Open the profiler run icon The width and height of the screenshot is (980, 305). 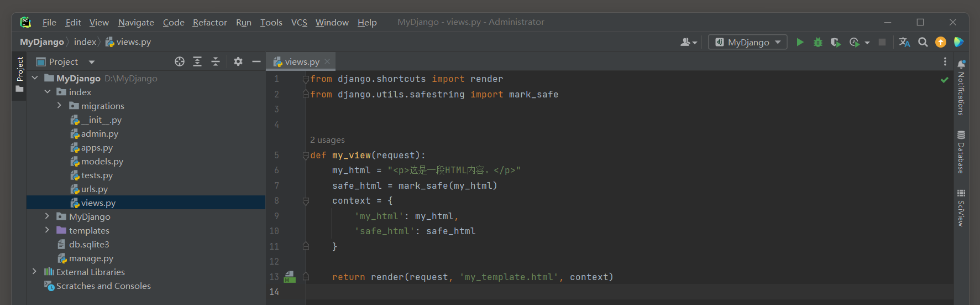click(855, 42)
